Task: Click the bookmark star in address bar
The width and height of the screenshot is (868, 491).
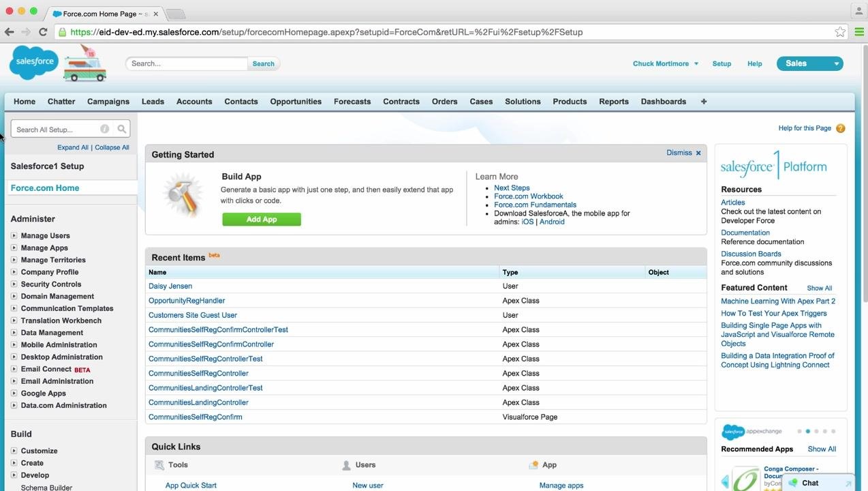Action: click(840, 32)
